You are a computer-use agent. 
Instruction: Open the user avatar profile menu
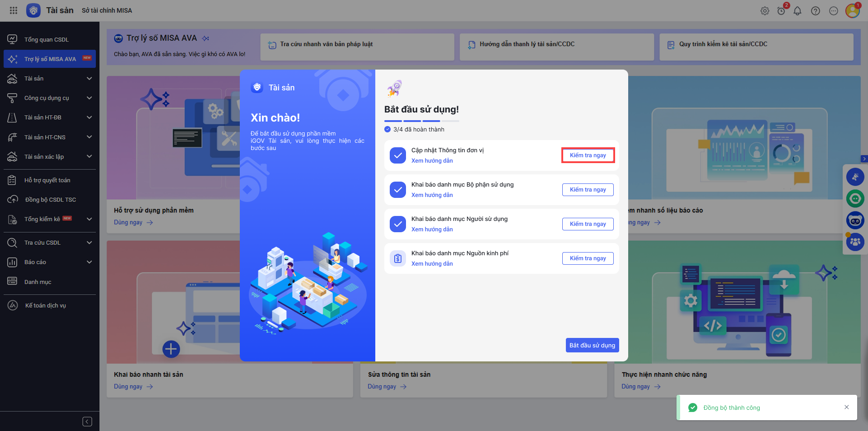[853, 10]
